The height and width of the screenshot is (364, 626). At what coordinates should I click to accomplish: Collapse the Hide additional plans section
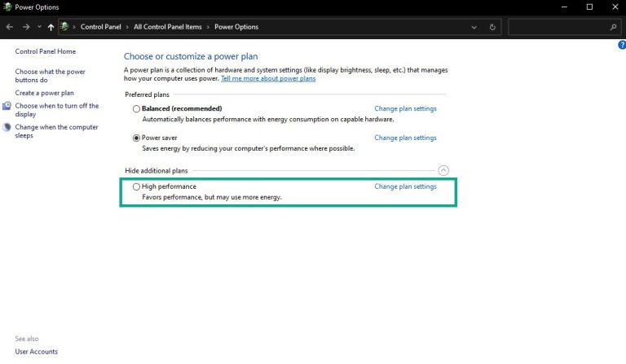tap(443, 170)
